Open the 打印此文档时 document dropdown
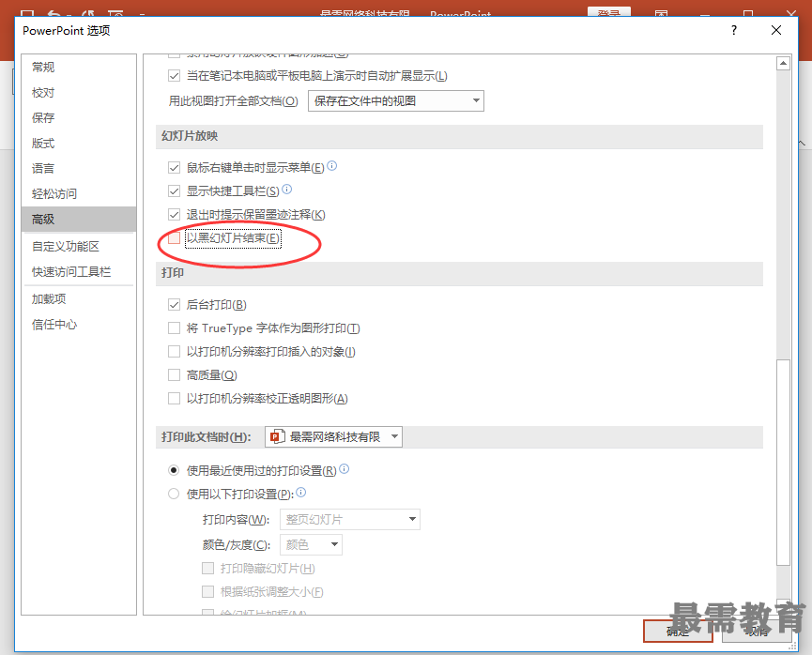 coord(333,437)
